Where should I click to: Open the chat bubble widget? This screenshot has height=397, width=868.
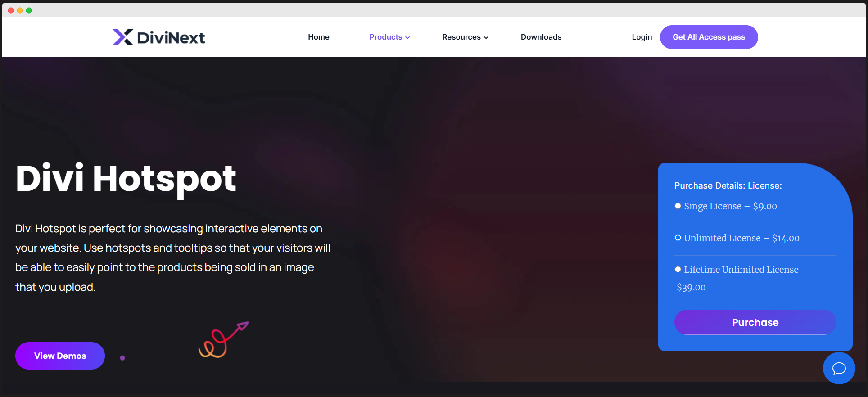(x=839, y=368)
